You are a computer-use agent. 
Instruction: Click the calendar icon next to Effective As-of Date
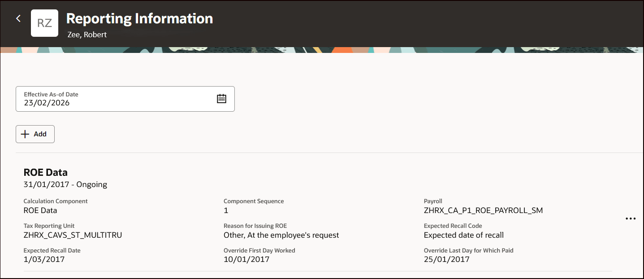click(x=221, y=98)
